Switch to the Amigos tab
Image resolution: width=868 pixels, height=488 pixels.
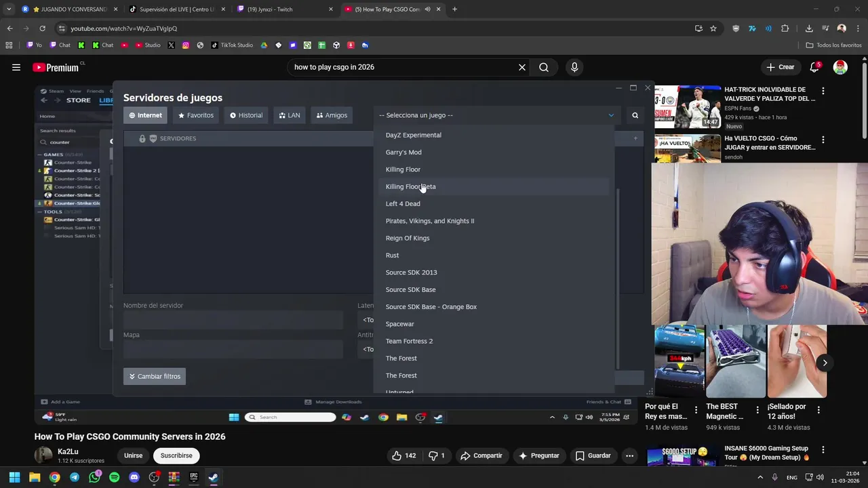click(x=332, y=115)
